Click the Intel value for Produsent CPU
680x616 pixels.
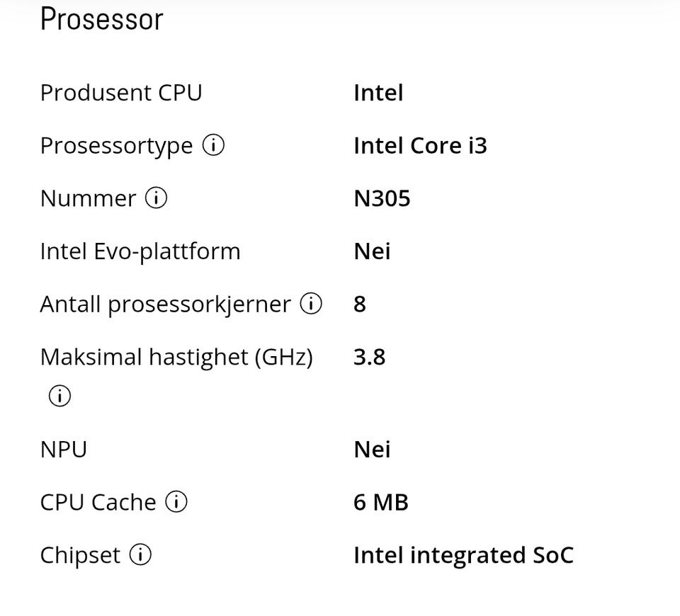click(x=378, y=93)
